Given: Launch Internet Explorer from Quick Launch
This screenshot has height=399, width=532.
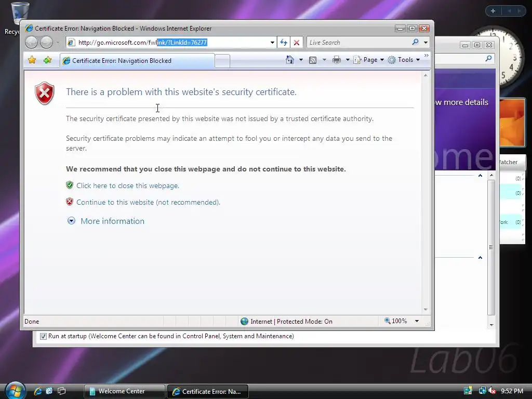Looking at the screenshot, I should point(38,391).
